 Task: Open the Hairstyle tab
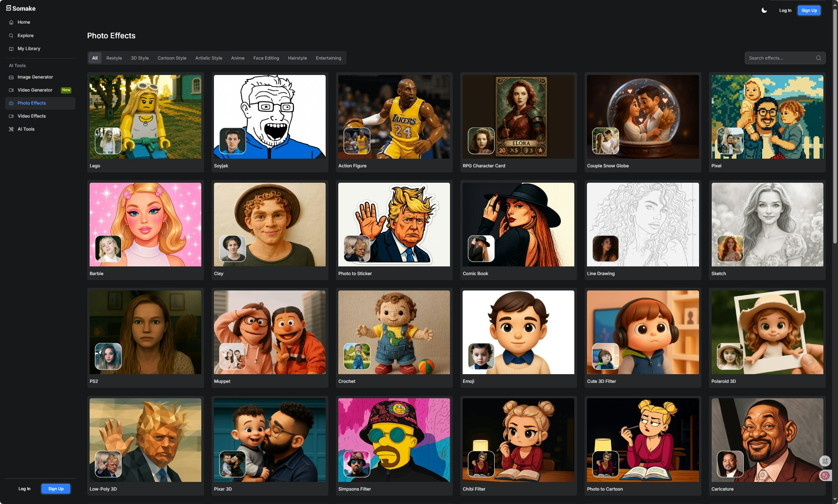pos(297,58)
